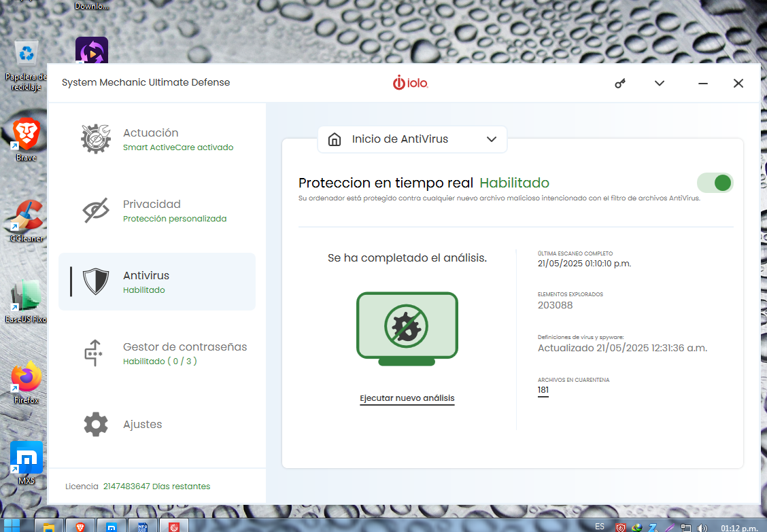Image resolution: width=767 pixels, height=532 pixels.
Task: Click the Se ha completado el análisis text
Action: 407,258
